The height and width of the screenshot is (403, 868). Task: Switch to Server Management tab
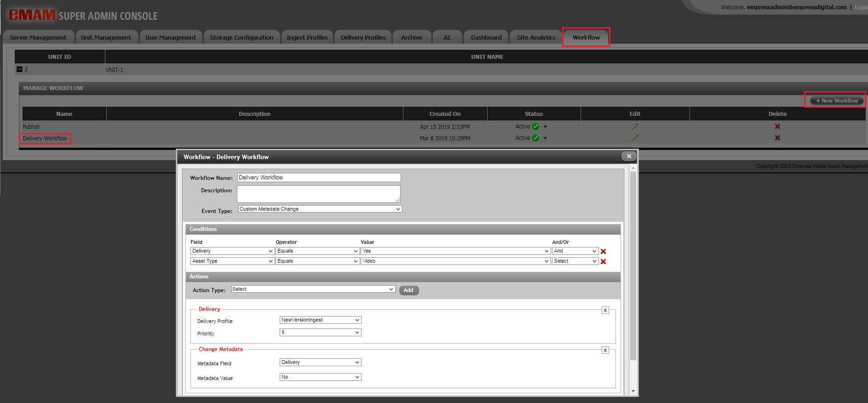pyautogui.click(x=38, y=37)
